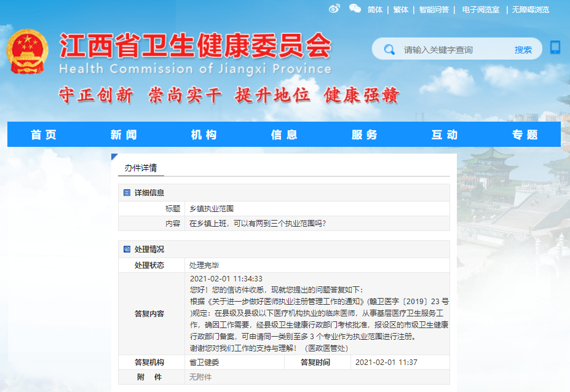Open 互动 navigation menu item

coord(445,135)
